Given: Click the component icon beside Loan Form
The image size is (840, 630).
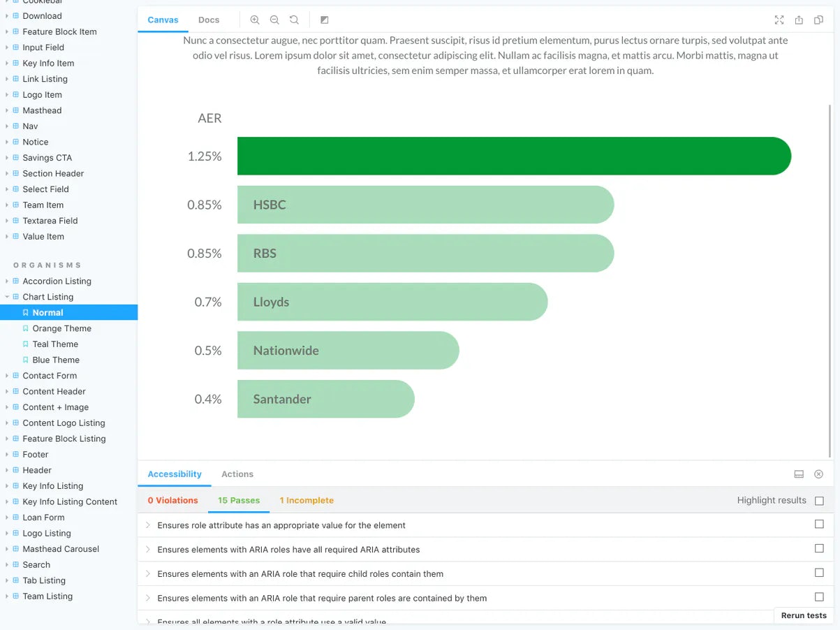Looking at the screenshot, I should pyautogui.click(x=16, y=518).
